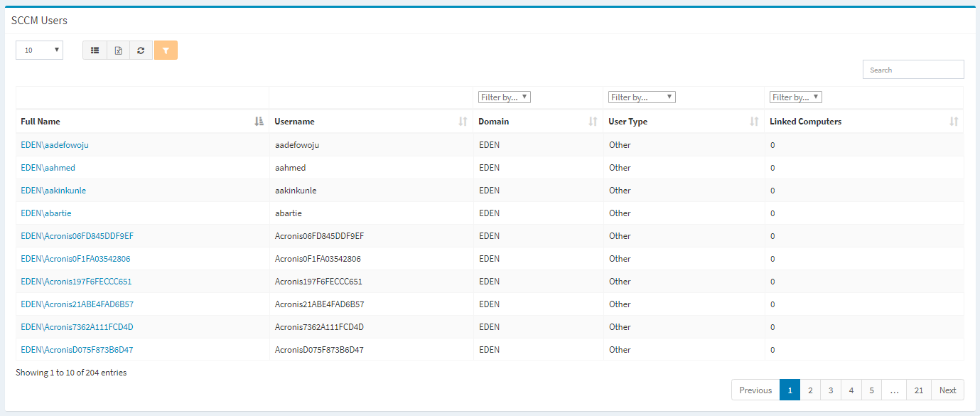Open the list view columns button

tap(95, 50)
